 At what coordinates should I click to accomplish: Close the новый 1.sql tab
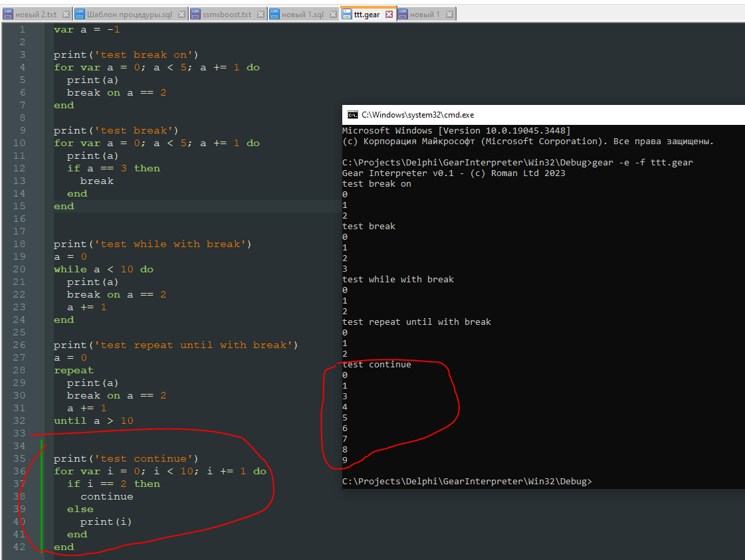pyautogui.click(x=332, y=14)
